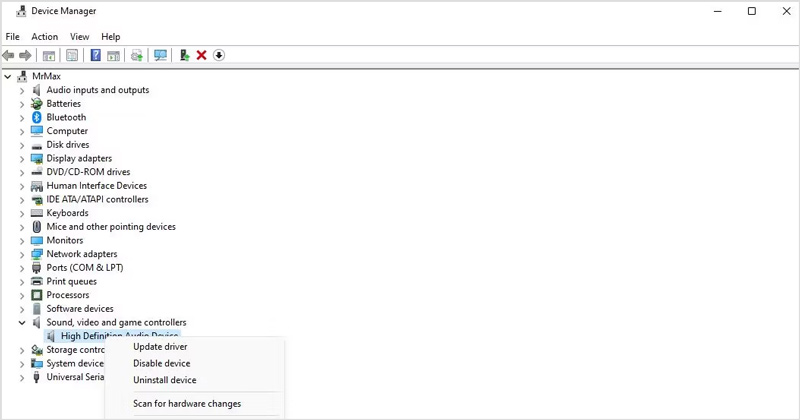Click the Display adapters category icon

tap(37, 159)
